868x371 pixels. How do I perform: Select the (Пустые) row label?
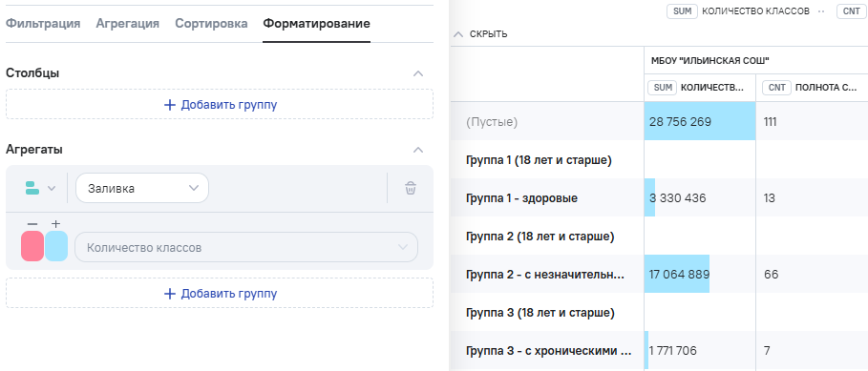(492, 122)
